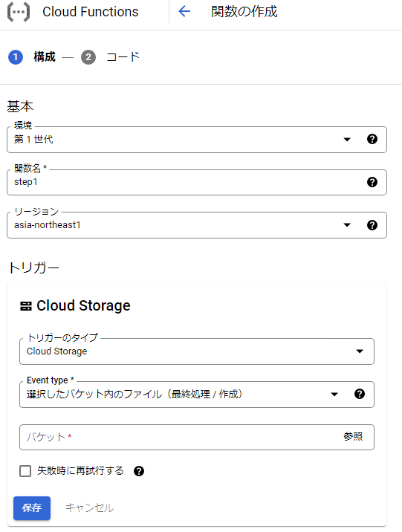Click the Cloud Functions logo icon
Viewport: 402px width, 532px height.
coord(19,12)
